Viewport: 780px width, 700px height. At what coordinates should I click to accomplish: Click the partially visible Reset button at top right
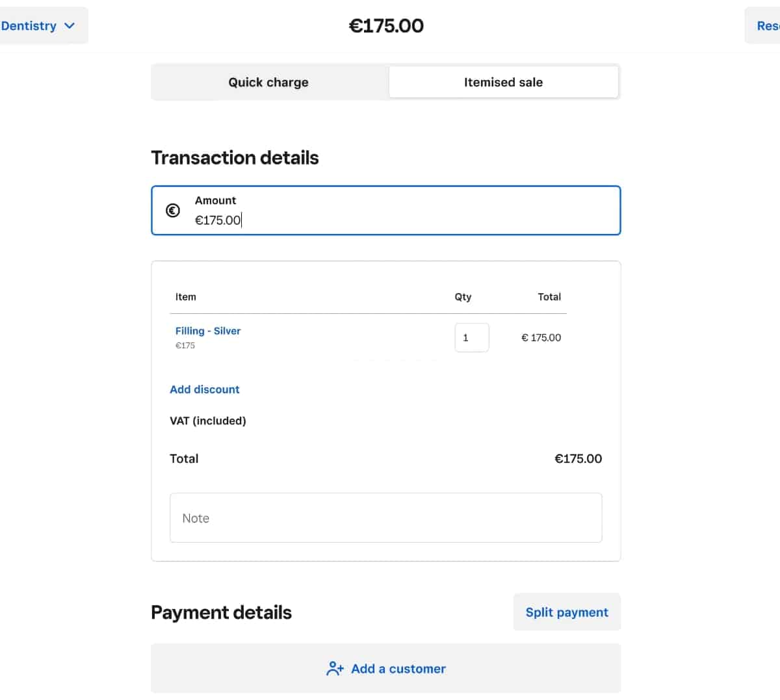click(762, 26)
